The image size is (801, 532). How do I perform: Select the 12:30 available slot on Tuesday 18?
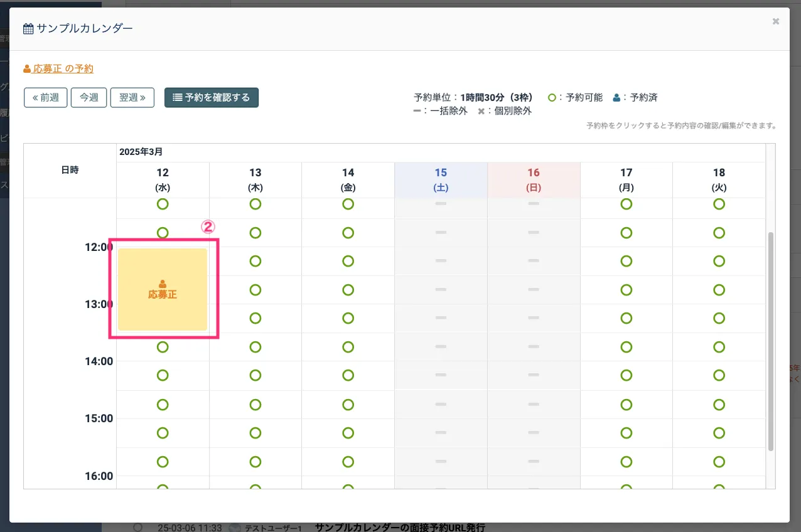[719, 290]
